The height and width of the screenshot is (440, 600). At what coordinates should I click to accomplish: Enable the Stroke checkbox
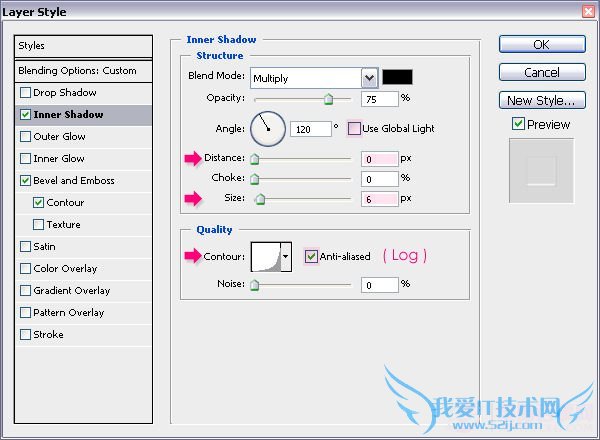point(25,334)
